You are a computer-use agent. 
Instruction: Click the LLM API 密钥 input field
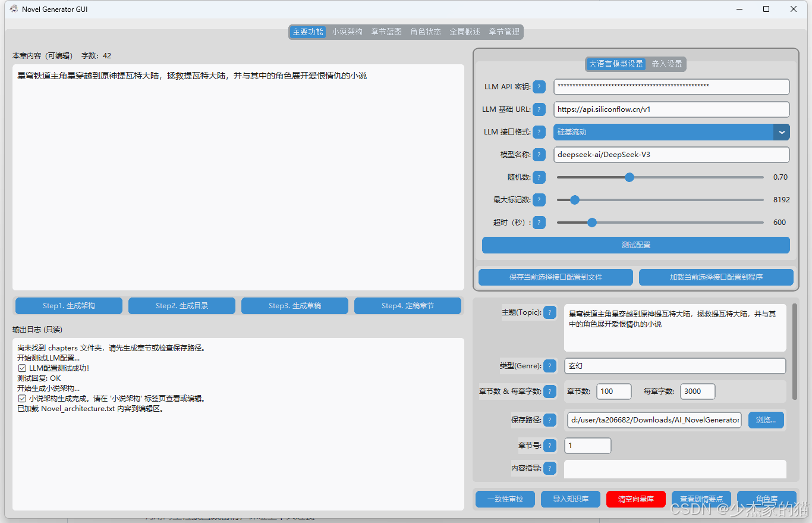(x=672, y=87)
